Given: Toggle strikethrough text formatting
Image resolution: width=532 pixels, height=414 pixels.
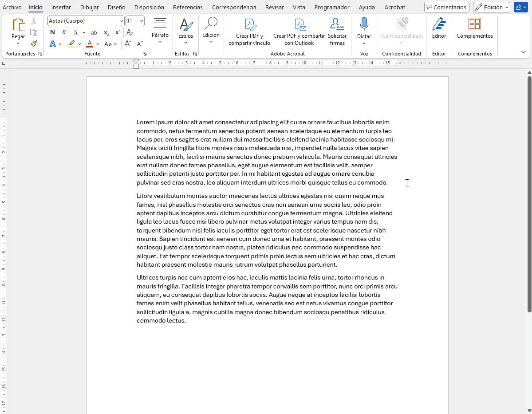Looking at the screenshot, I should point(94,32).
